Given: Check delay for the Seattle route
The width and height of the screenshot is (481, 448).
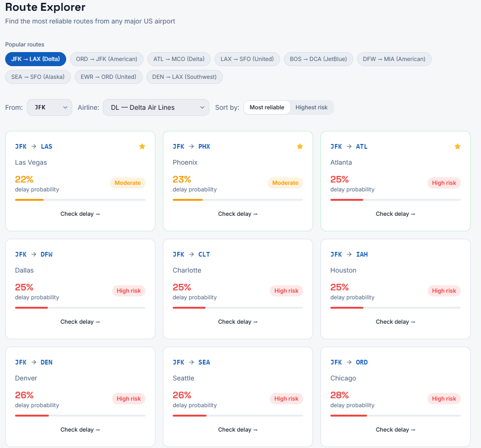Looking at the screenshot, I should pyautogui.click(x=238, y=430).
